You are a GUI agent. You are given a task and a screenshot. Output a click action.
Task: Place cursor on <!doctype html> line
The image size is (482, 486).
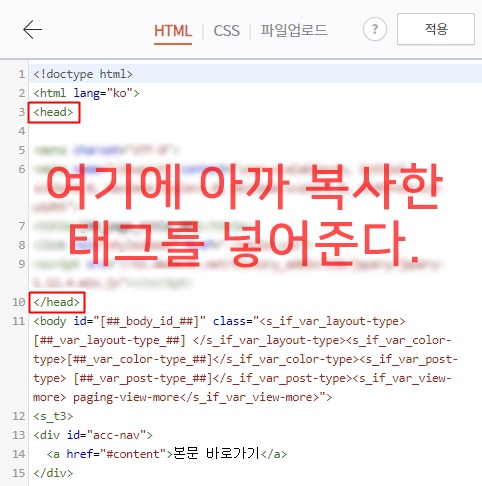point(83,74)
